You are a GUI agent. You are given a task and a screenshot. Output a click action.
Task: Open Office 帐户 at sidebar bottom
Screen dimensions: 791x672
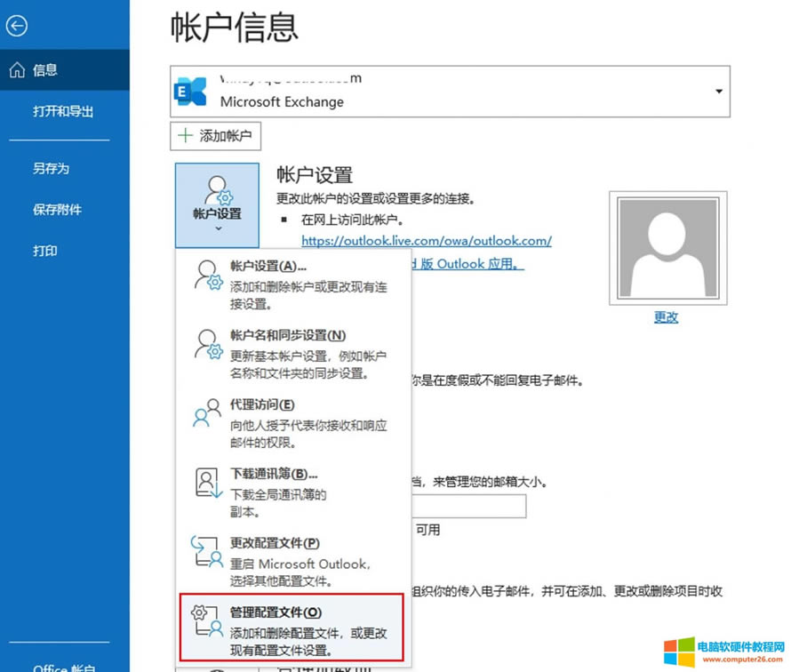pyautogui.click(x=64, y=667)
